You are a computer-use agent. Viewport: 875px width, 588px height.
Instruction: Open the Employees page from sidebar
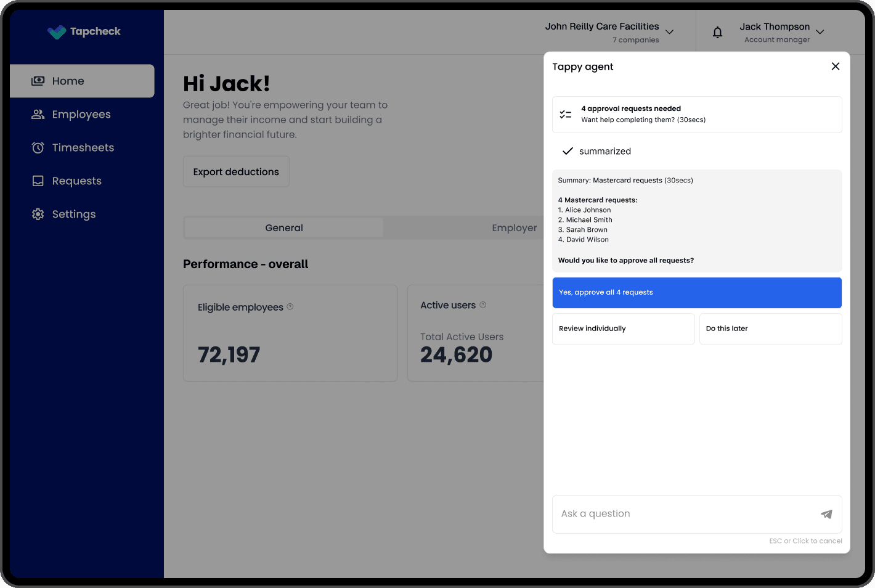pyautogui.click(x=81, y=115)
